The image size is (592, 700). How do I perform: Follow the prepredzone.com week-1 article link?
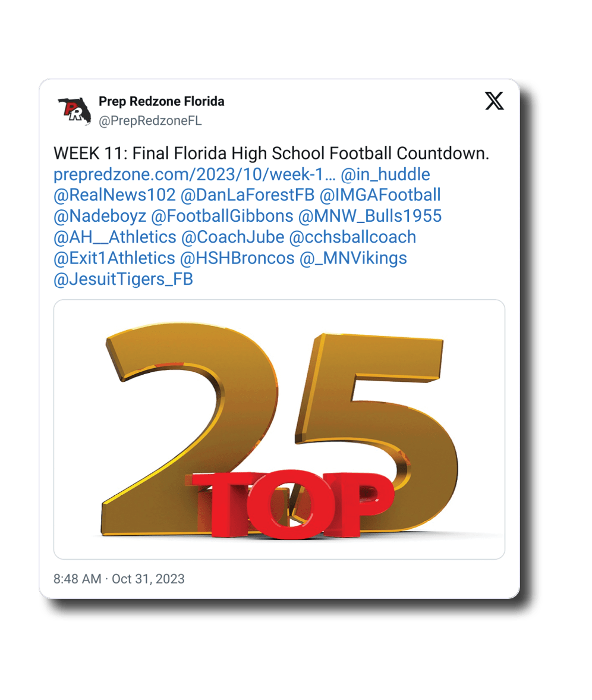pos(194,174)
